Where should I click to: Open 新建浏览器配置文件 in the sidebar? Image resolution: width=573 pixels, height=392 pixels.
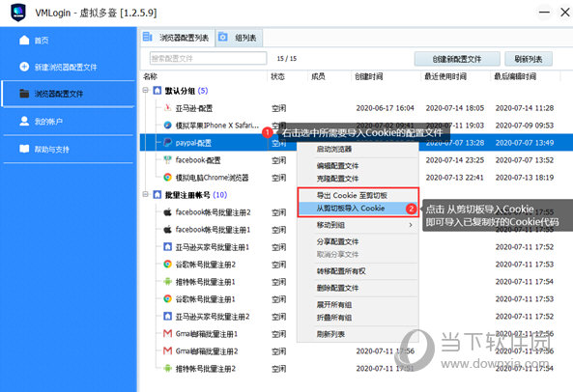[69, 67]
